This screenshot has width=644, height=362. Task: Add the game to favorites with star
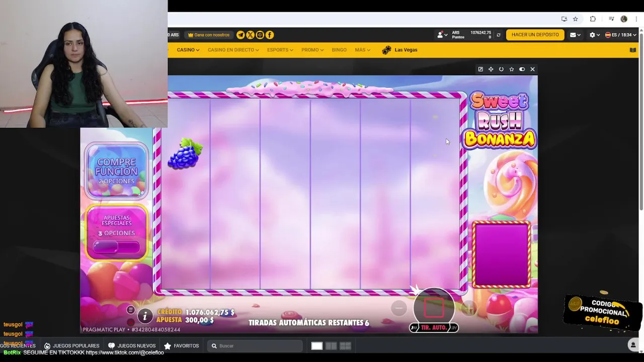(512, 69)
